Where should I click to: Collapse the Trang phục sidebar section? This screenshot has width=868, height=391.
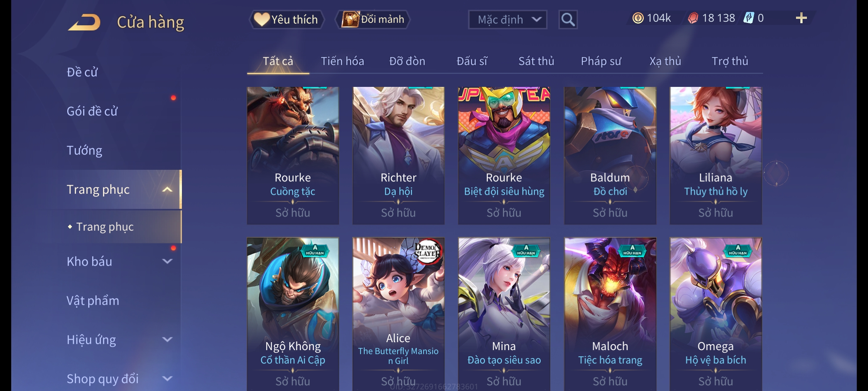[x=167, y=190]
